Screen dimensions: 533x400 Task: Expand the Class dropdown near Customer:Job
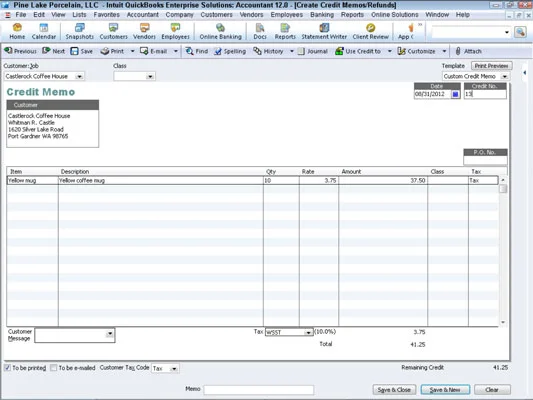coord(150,76)
